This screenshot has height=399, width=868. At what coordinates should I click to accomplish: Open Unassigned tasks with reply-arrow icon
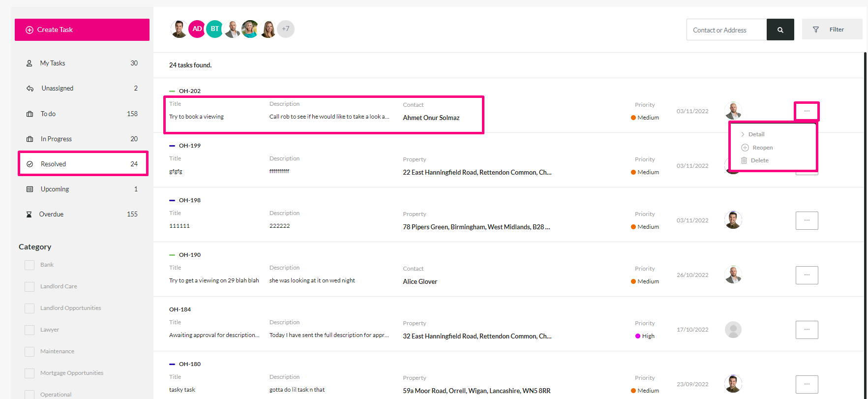point(82,88)
